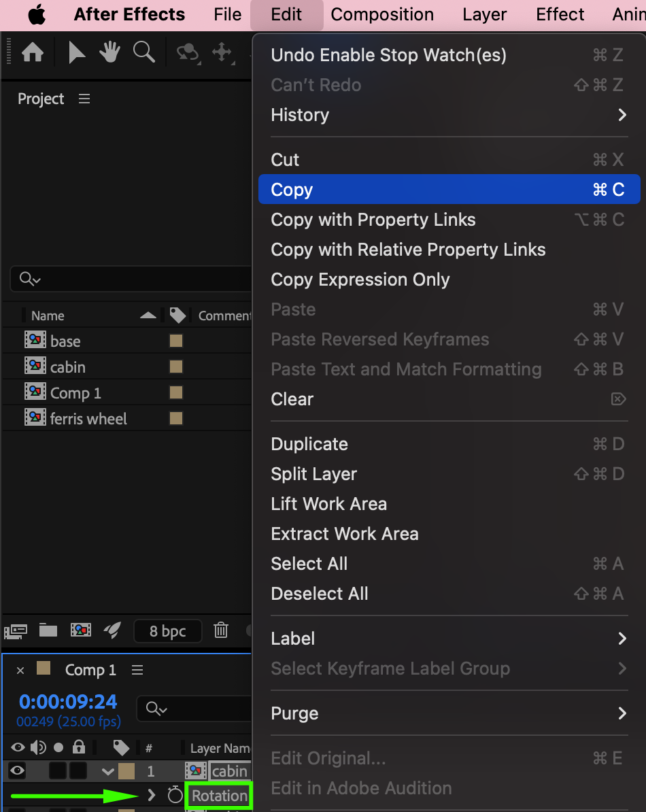The height and width of the screenshot is (812, 646).
Task: Select the Rotation property name
Action: [x=220, y=796]
